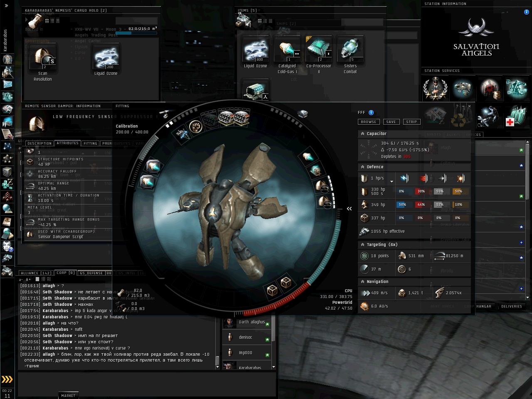Screen dimensions: 532x399
Task: Click the info icon next to FFF
Action: 371,113
